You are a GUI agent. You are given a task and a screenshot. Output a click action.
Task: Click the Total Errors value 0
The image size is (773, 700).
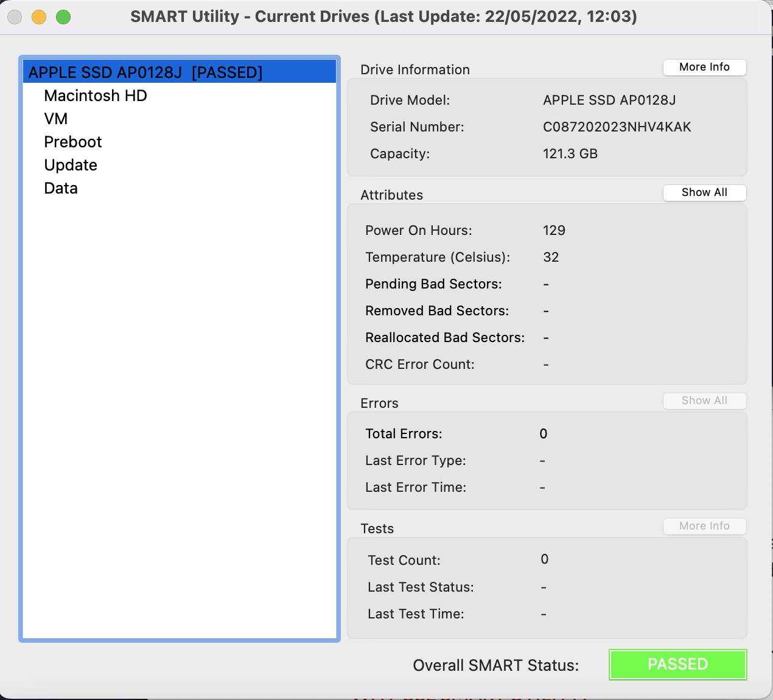tap(544, 433)
